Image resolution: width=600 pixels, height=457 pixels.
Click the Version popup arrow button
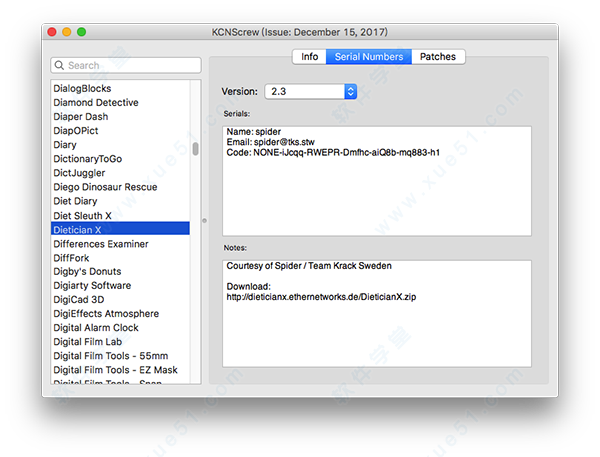tap(351, 91)
